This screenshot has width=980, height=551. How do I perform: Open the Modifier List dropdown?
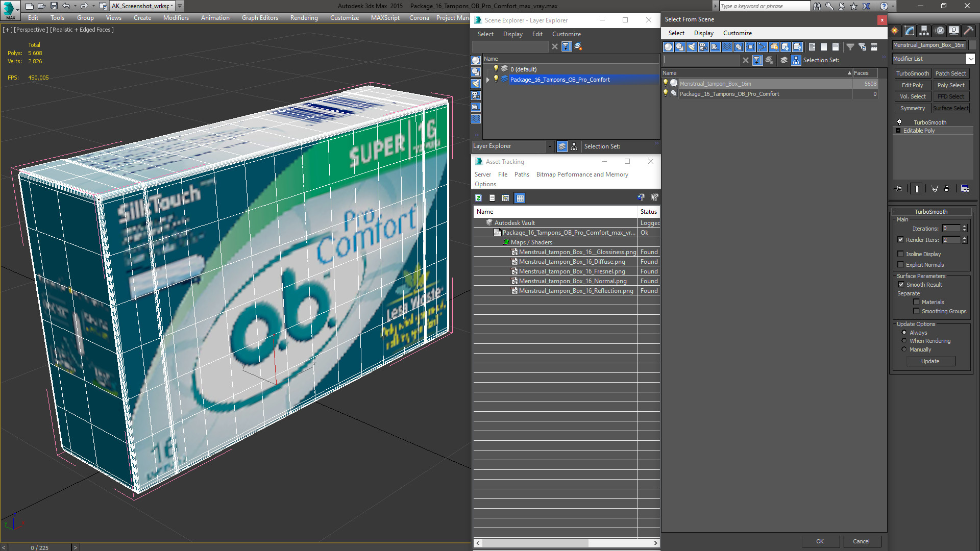point(971,59)
